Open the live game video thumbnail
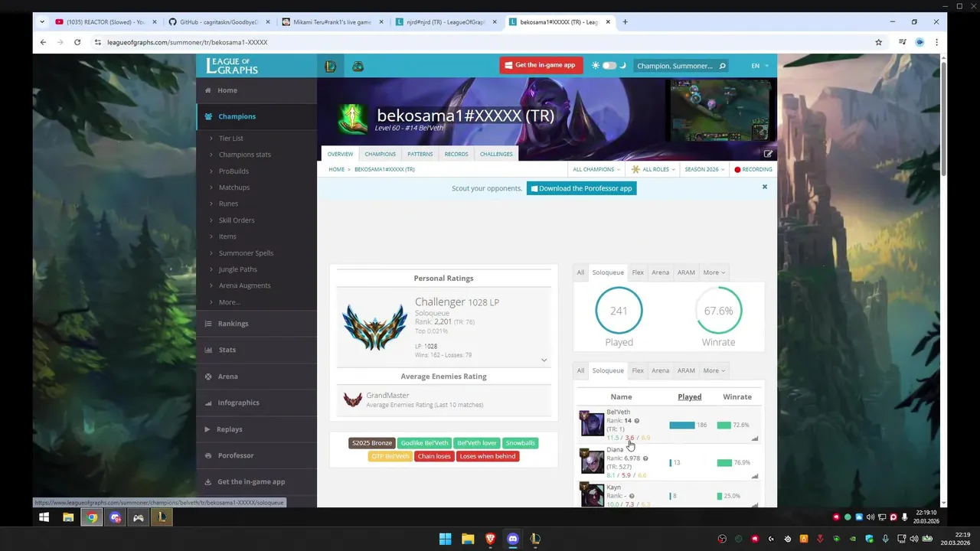Image resolution: width=980 pixels, height=551 pixels. [x=720, y=109]
